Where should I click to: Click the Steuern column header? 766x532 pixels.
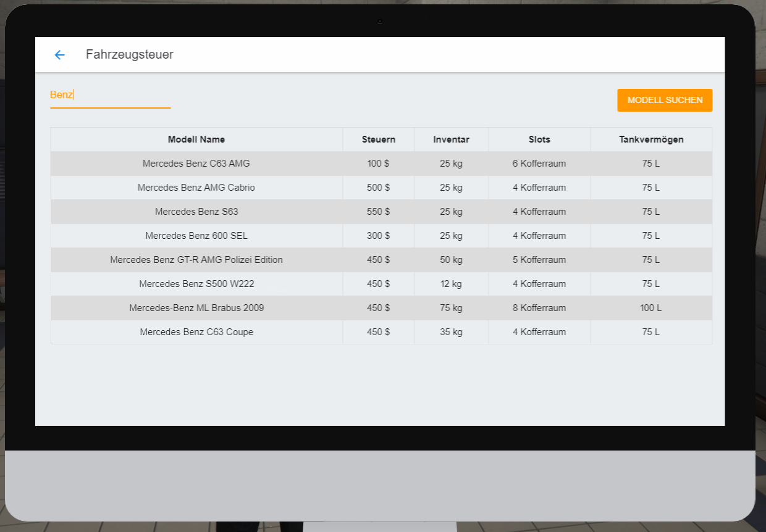pos(379,139)
